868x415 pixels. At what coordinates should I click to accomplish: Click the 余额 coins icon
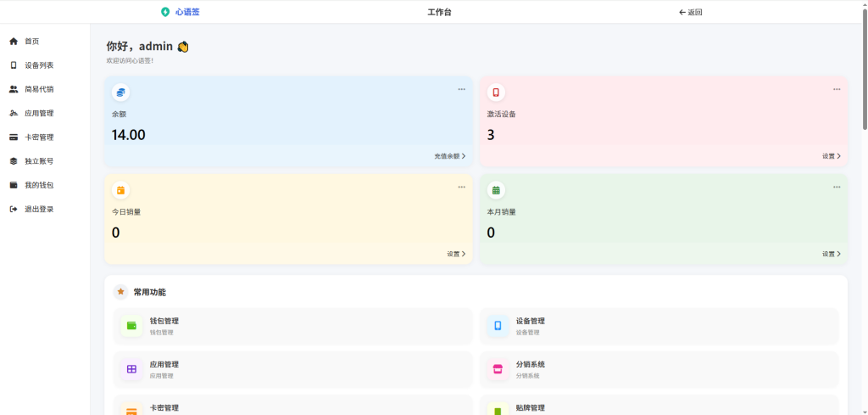pyautogui.click(x=120, y=92)
